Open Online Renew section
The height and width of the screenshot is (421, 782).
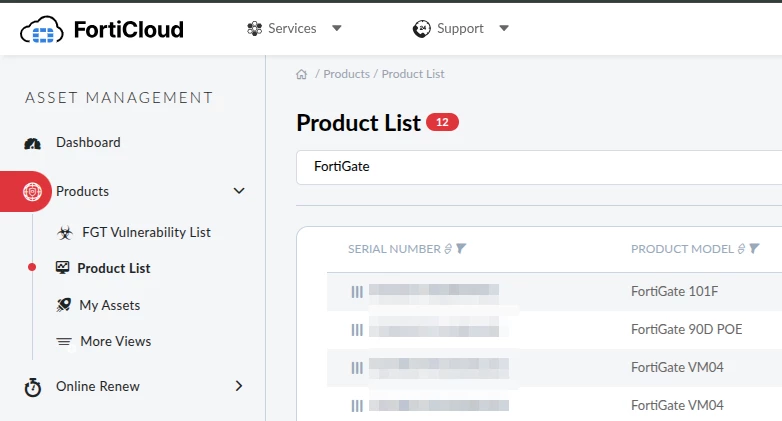tap(98, 387)
